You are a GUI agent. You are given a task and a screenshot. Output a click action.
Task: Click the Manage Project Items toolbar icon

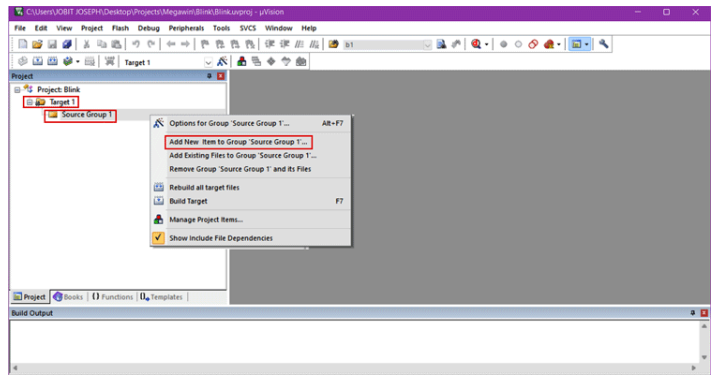[242, 62]
